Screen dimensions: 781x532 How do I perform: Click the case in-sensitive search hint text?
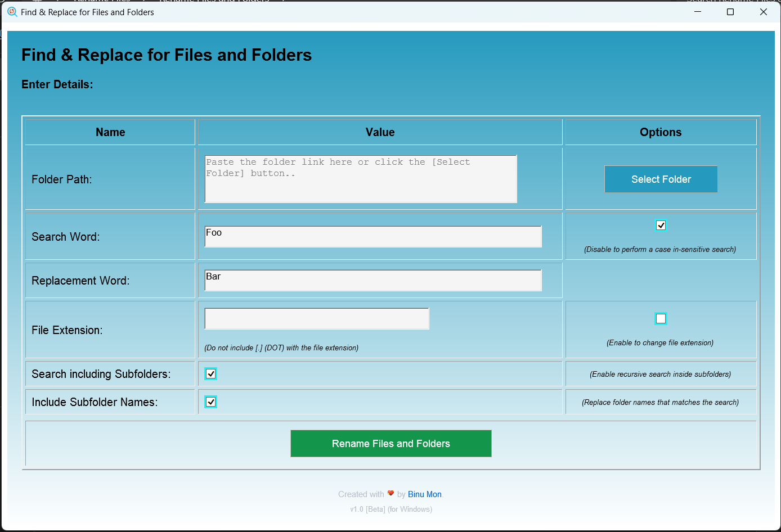[660, 249]
